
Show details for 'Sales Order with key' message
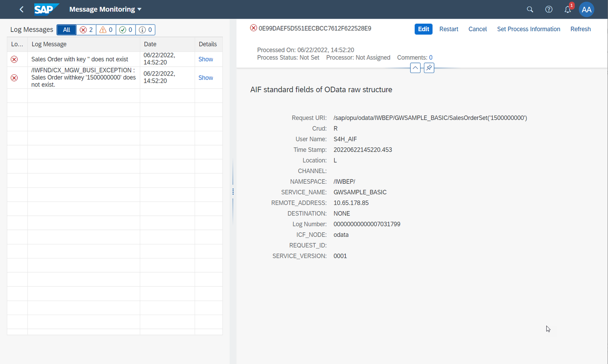(206, 59)
